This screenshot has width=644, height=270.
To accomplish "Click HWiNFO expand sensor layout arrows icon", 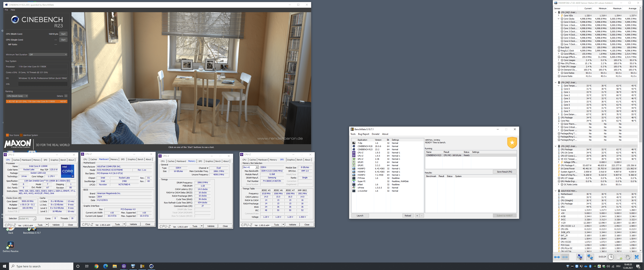I will (x=557, y=257).
